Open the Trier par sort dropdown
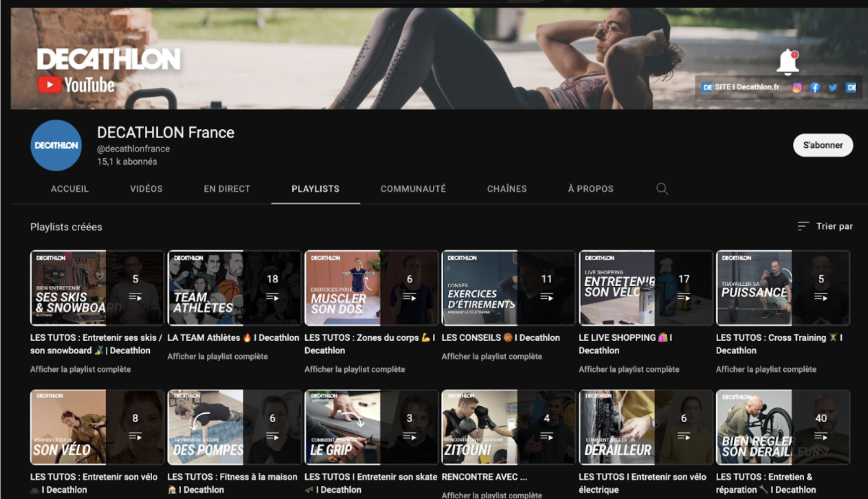868x499 pixels. [x=825, y=226]
